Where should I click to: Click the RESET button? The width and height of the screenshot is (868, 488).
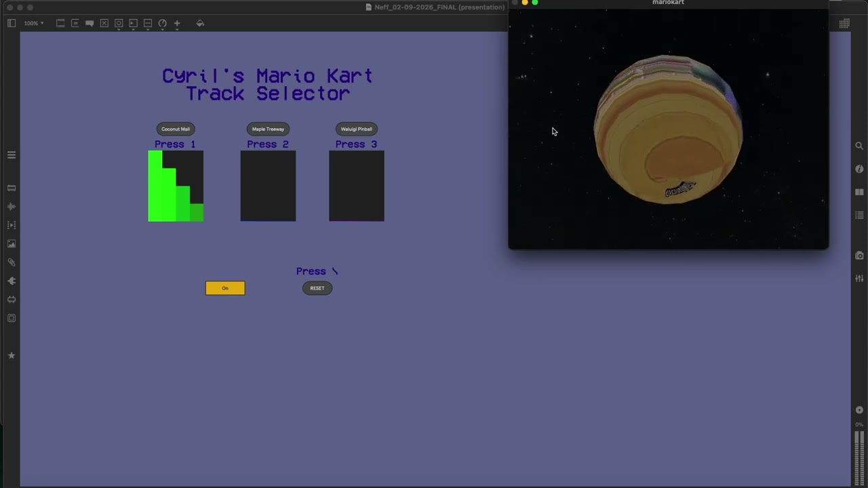click(x=317, y=288)
